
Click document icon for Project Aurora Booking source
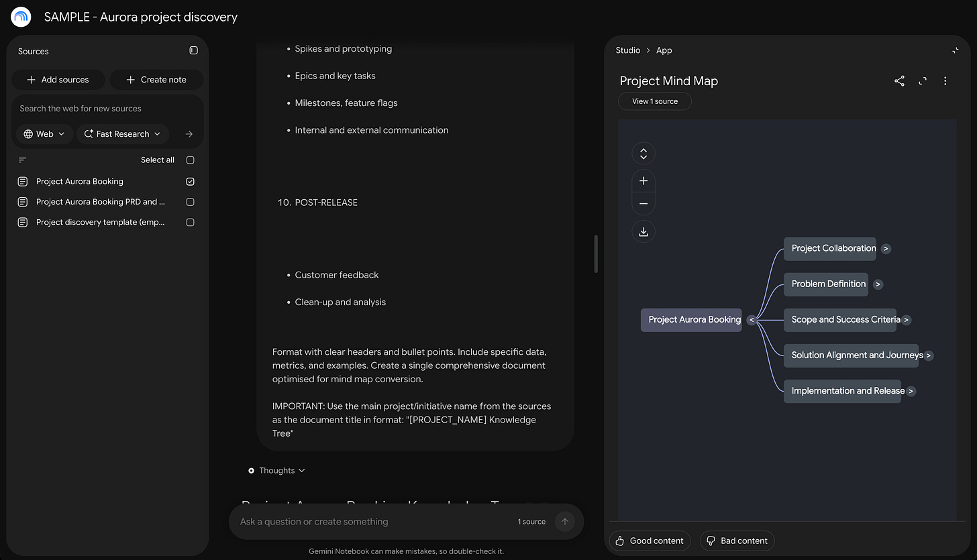[23, 182]
